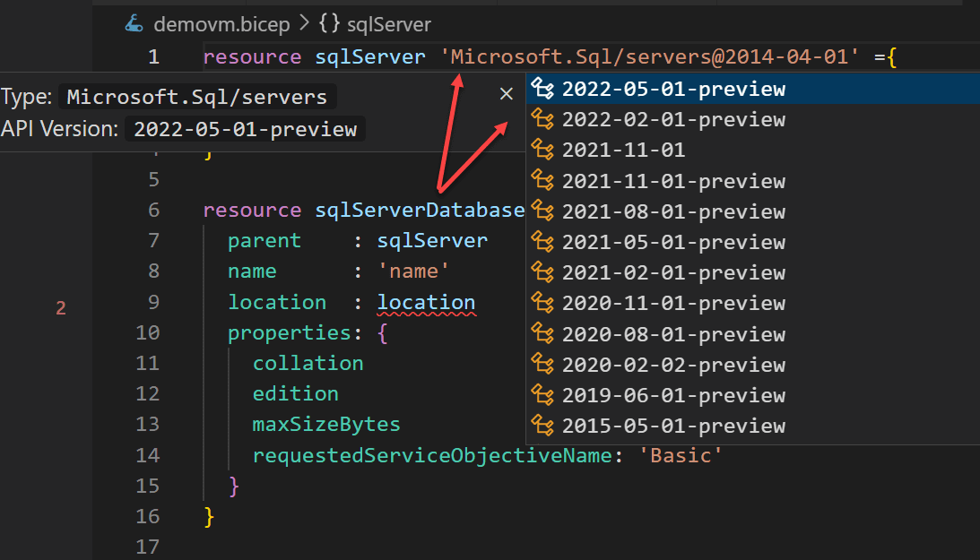Click the demovm.bicep file icon in breadcrumb
Image resolution: width=980 pixels, height=560 pixels.
pos(134,24)
